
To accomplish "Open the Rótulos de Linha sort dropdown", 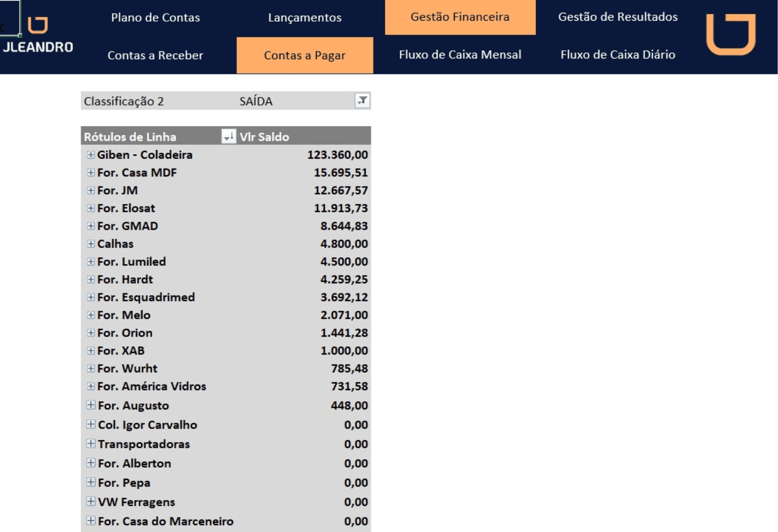I will 229,136.
